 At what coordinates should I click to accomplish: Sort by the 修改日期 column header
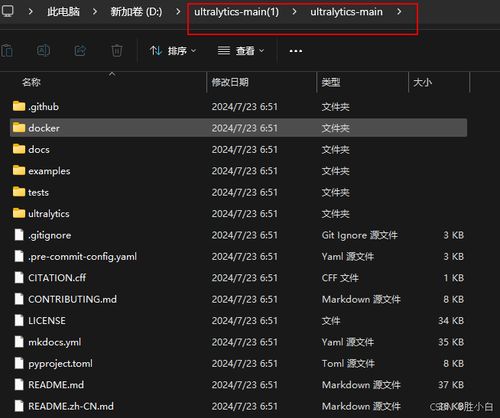pyautogui.click(x=230, y=82)
